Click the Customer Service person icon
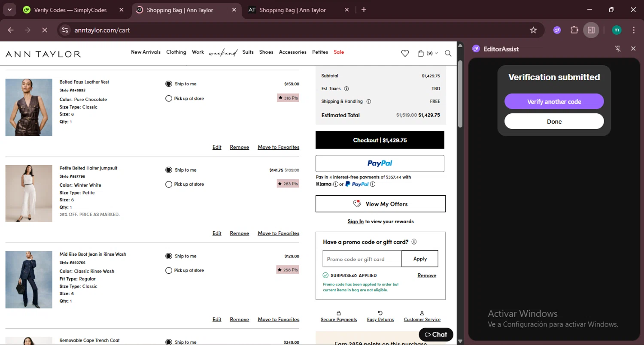This screenshot has width=644, height=345. click(422, 313)
